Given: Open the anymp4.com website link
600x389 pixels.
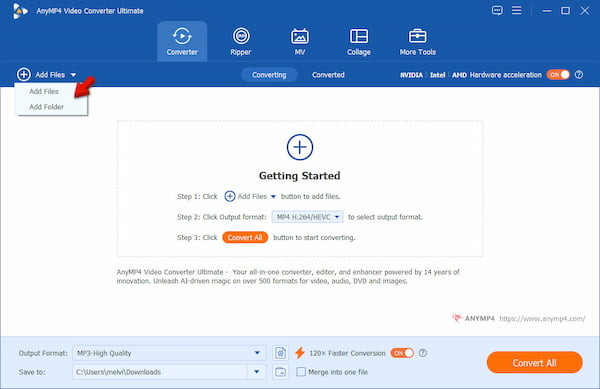Looking at the screenshot, I should (x=542, y=318).
